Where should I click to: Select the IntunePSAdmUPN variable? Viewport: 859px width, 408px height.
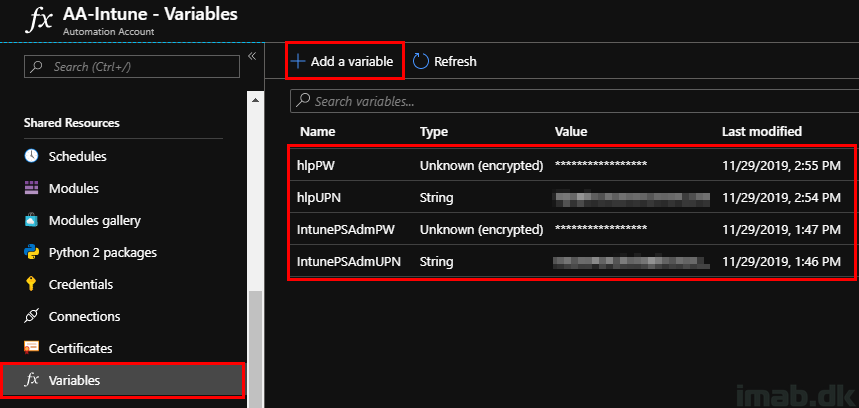point(349,262)
